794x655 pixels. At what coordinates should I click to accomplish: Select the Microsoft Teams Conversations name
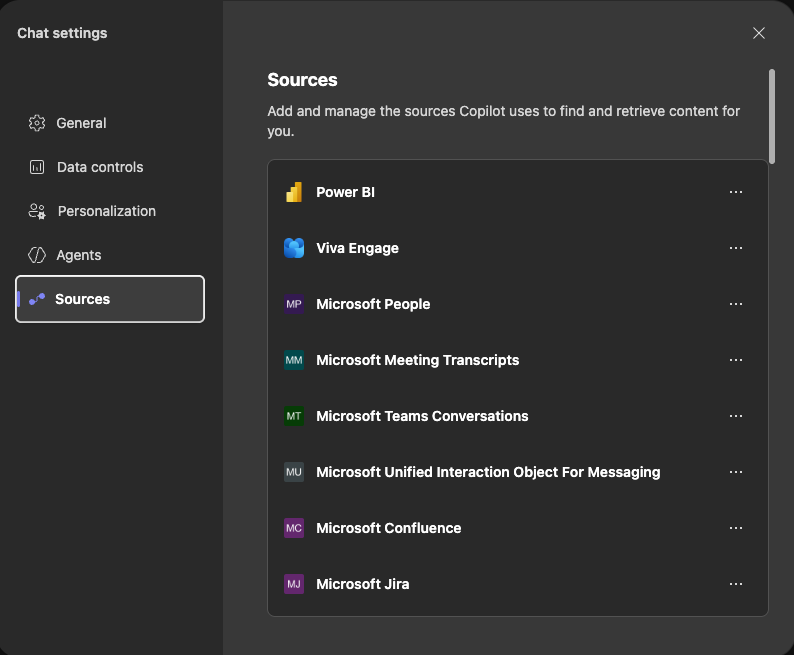click(x=422, y=416)
